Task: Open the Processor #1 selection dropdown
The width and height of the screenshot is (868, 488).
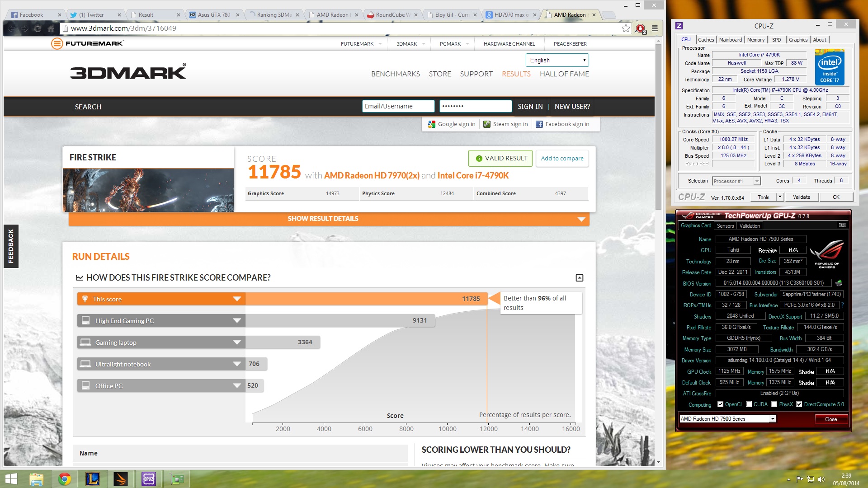Action: click(756, 181)
